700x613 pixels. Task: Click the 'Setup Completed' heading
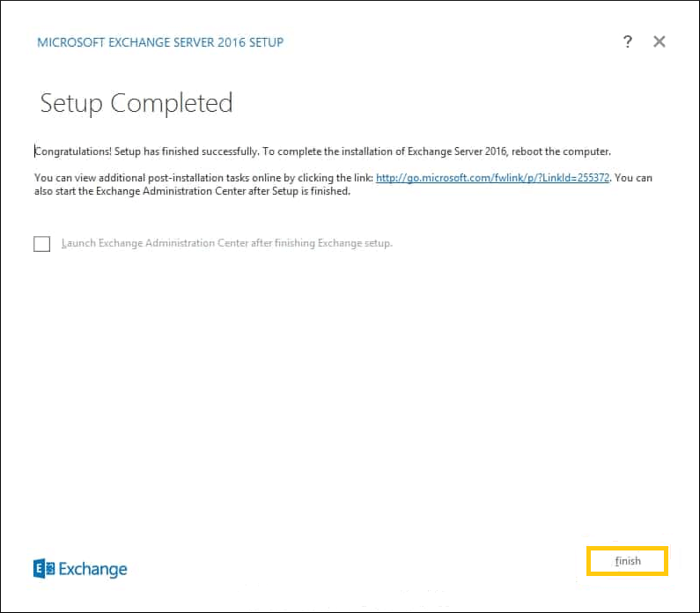coord(136,103)
